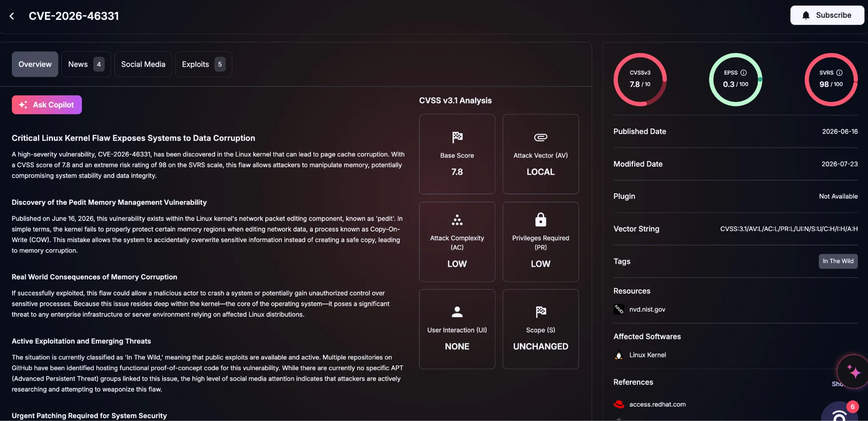Click the Attack Vector paperclip icon

tap(540, 137)
